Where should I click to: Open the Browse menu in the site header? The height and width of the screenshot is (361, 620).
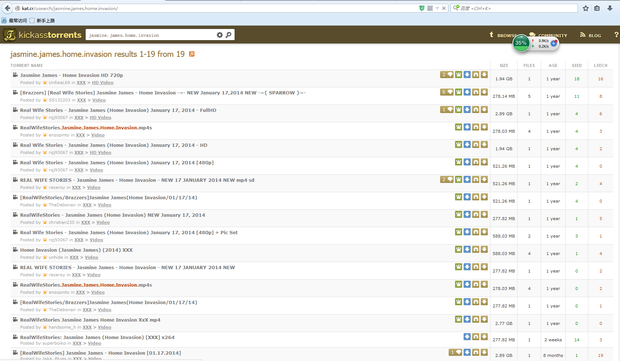tap(503, 35)
